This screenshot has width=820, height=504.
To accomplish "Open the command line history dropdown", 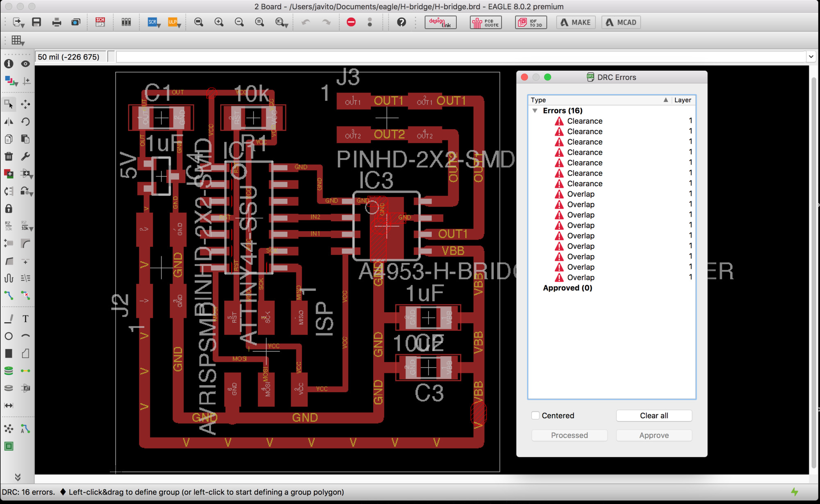I will point(811,57).
